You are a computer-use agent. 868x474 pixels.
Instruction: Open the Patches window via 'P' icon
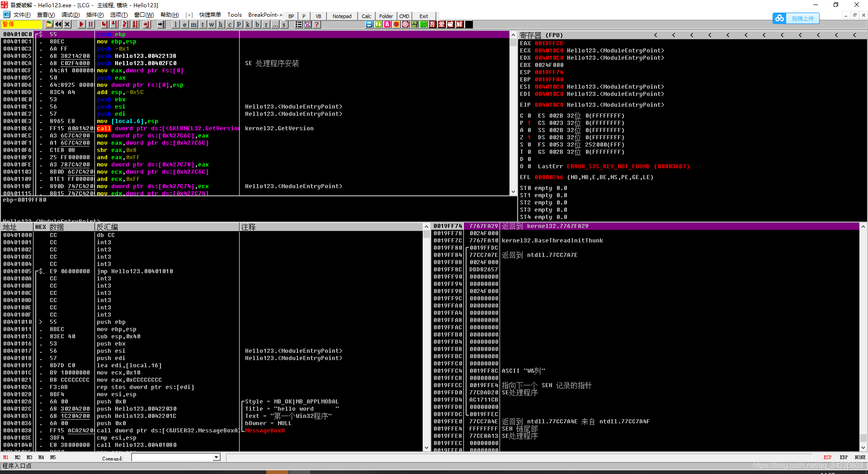[239, 24]
